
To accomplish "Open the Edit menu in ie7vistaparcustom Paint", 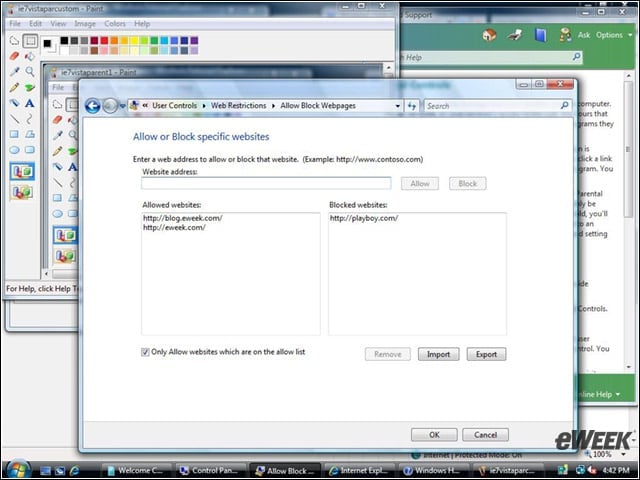I will click(x=35, y=24).
